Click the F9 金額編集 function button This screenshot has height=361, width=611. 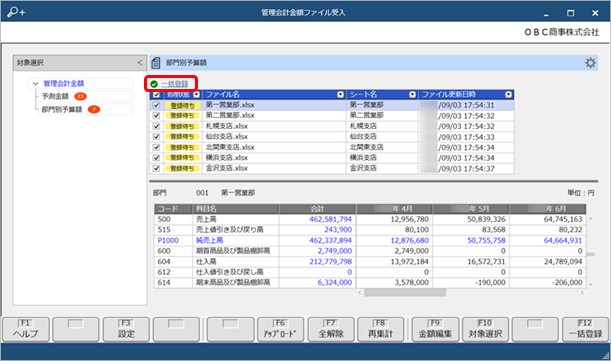point(435,329)
